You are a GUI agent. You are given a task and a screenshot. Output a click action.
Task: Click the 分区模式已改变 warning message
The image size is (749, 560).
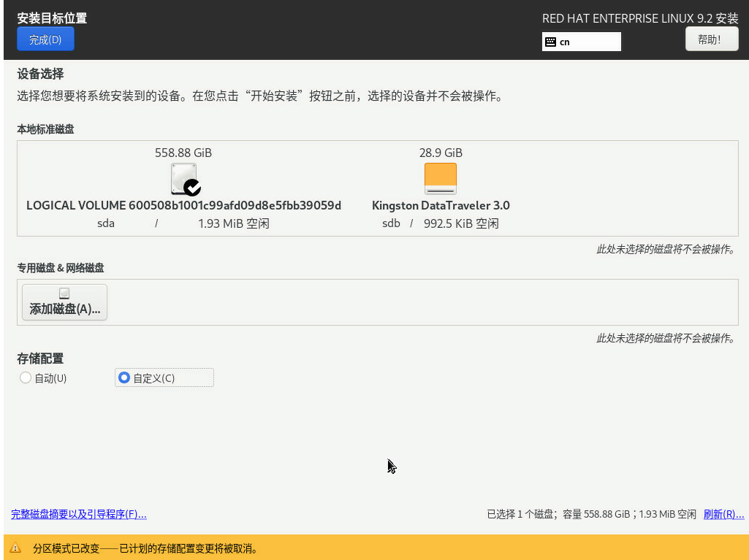[x=145, y=548]
